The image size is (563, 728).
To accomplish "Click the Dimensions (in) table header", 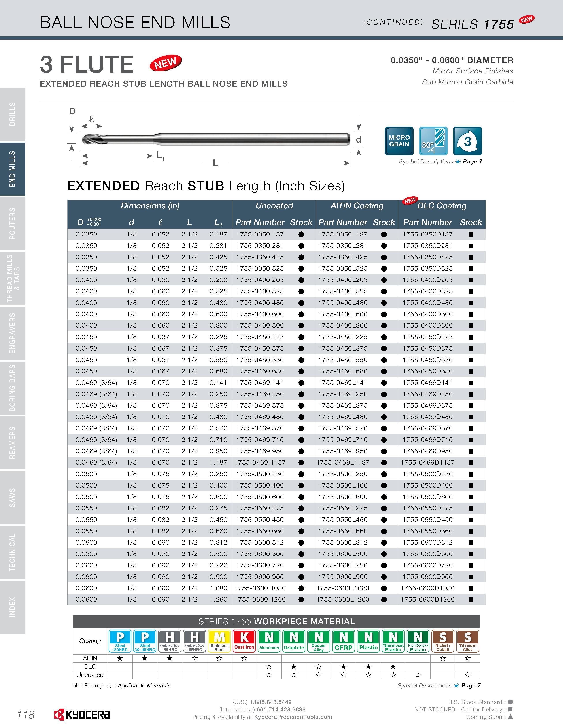I will tap(150, 206).
